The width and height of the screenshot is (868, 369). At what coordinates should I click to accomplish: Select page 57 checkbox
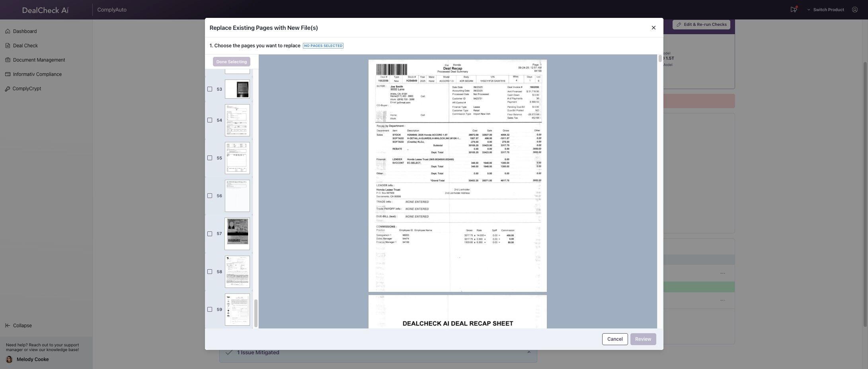coord(210,234)
